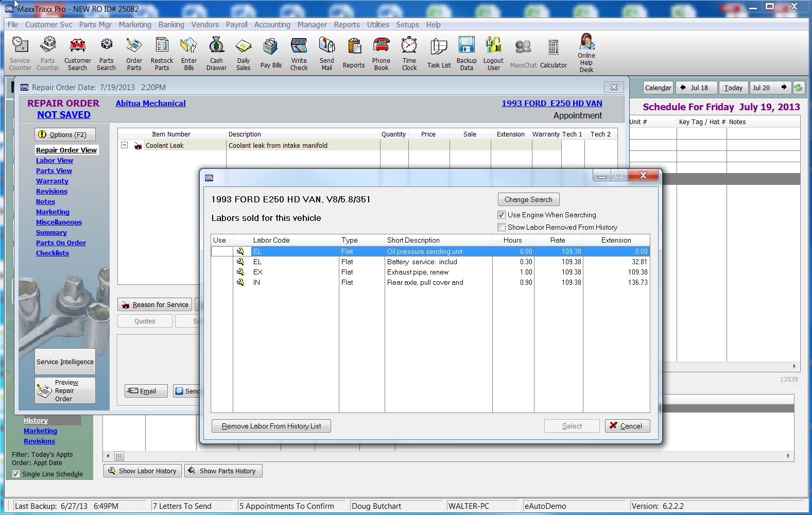Open MaxxChat from the toolbar
The width and height of the screenshot is (812, 515).
(523, 53)
